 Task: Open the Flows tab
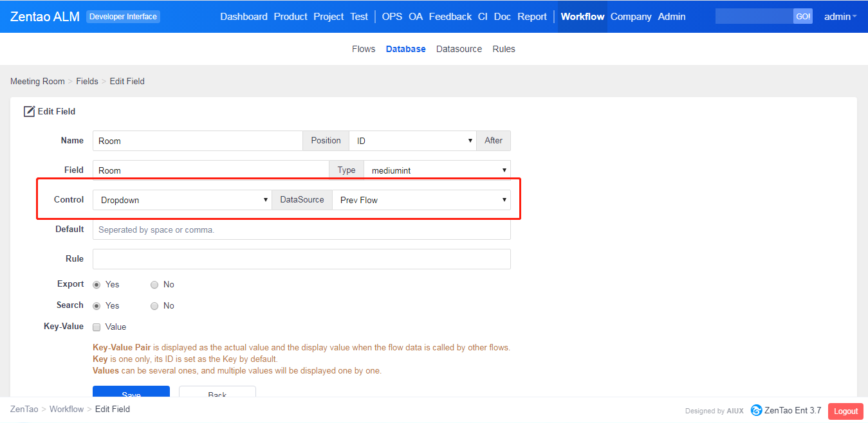click(x=363, y=49)
